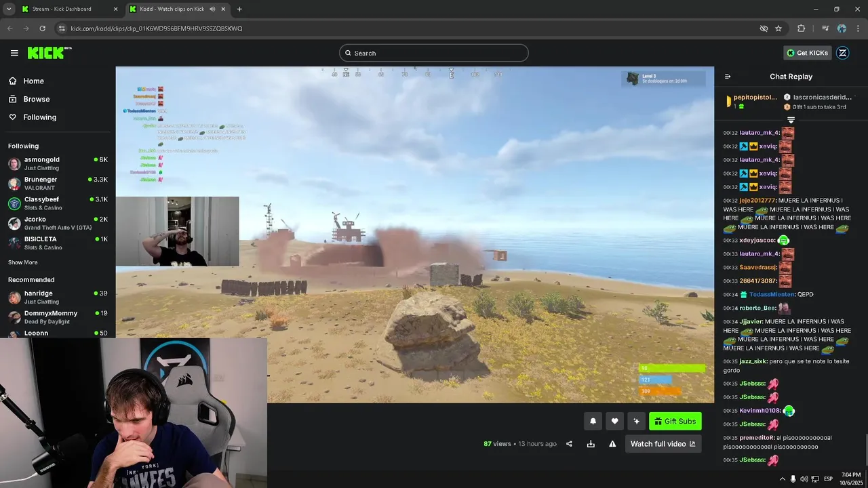868x488 pixels.
Task: Open BISICLETA's channel in Following
Action: point(58,243)
